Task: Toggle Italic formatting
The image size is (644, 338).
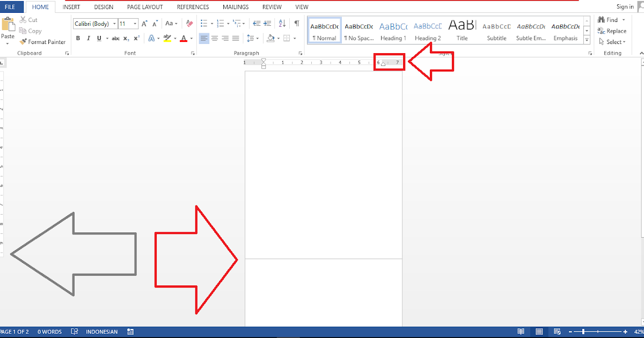Action: (89, 38)
